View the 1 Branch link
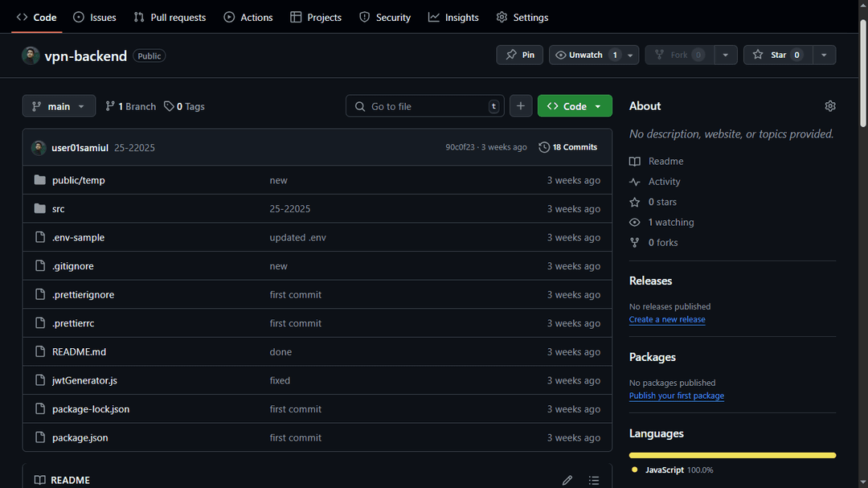868x488 pixels. coord(131,106)
